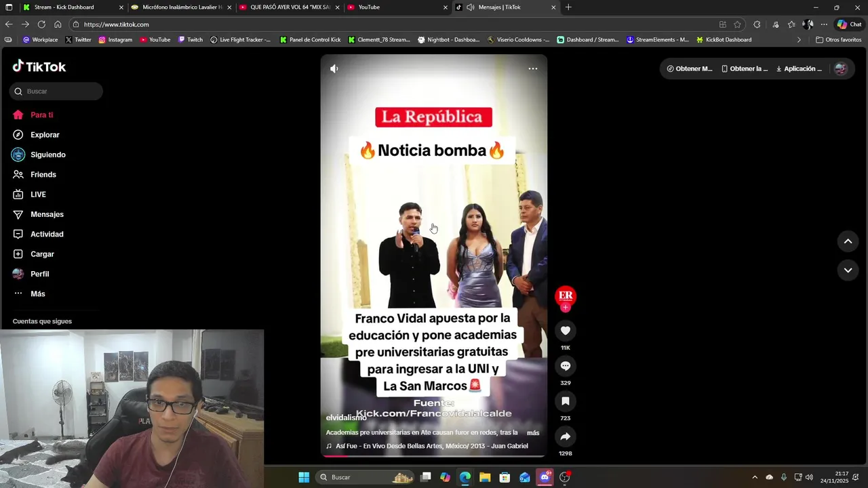Show hidden system tray icons
Viewport: 868px width, 488px height.
pyautogui.click(x=755, y=477)
